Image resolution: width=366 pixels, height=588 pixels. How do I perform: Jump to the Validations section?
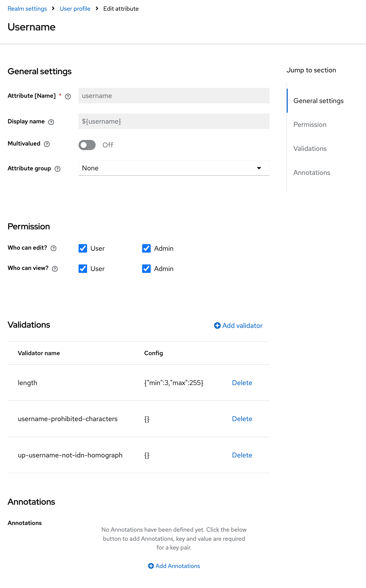click(x=310, y=149)
